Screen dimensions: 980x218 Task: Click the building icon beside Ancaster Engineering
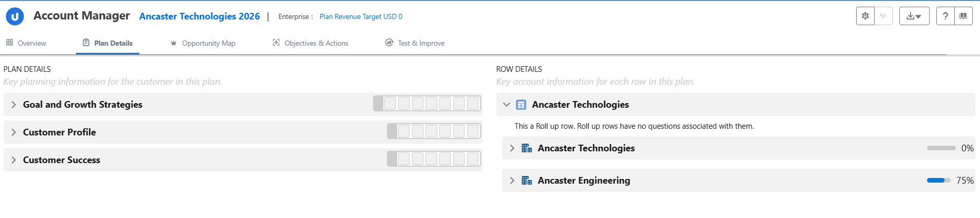(527, 181)
